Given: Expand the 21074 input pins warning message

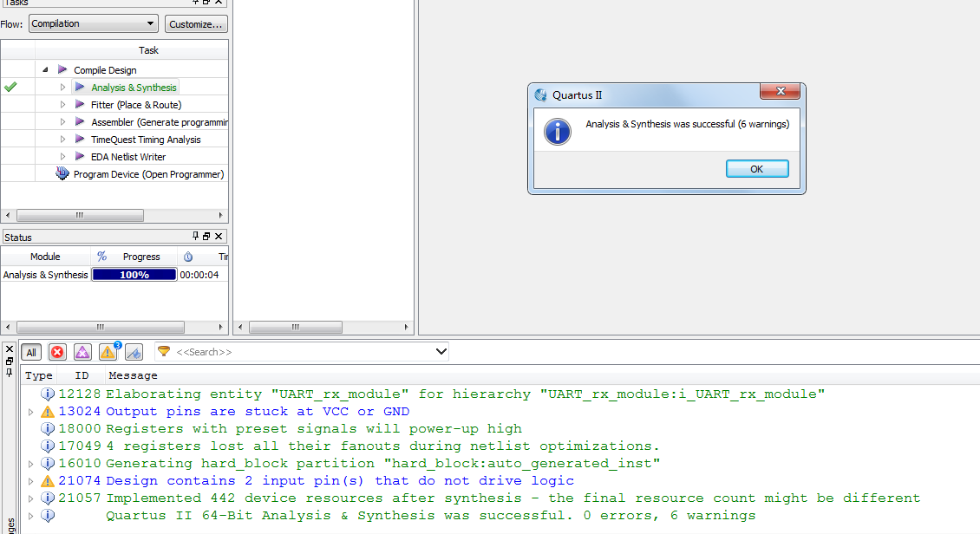Looking at the screenshot, I should pyautogui.click(x=31, y=481).
